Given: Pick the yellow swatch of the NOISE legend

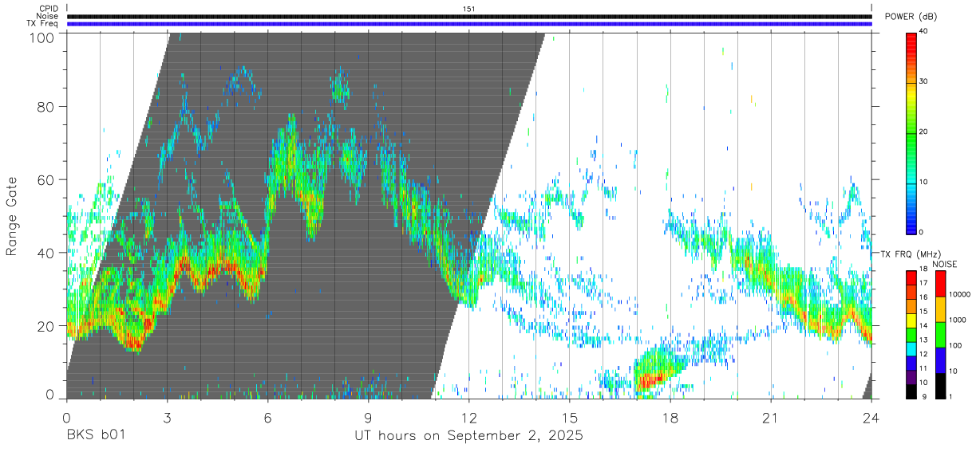Looking at the screenshot, I should click(x=940, y=309).
